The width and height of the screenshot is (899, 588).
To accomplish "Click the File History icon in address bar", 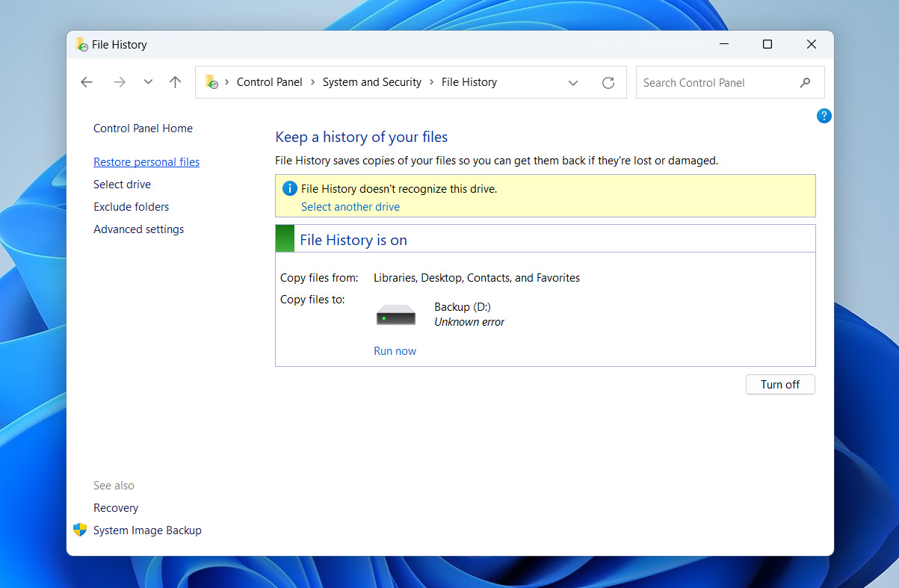I will [x=212, y=82].
